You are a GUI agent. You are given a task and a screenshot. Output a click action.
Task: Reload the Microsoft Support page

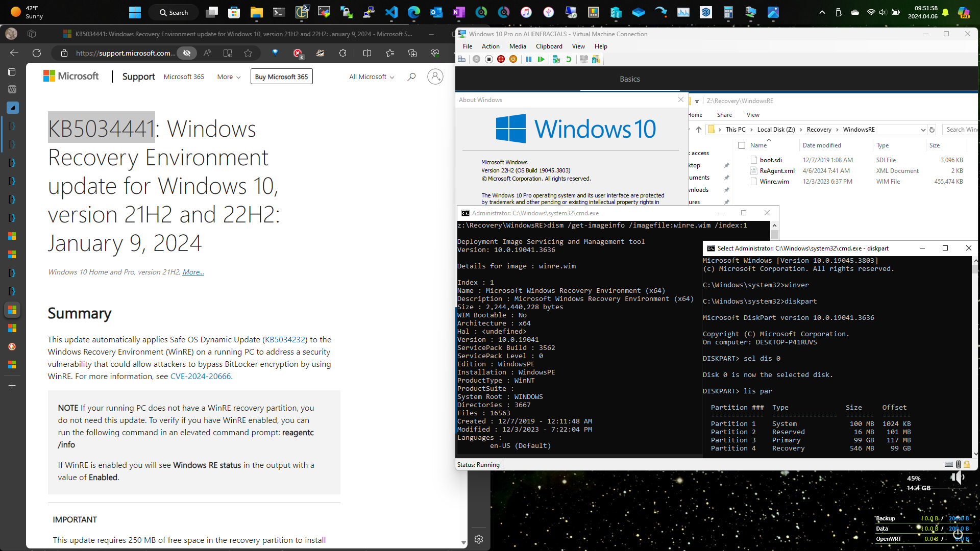(37, 53)
